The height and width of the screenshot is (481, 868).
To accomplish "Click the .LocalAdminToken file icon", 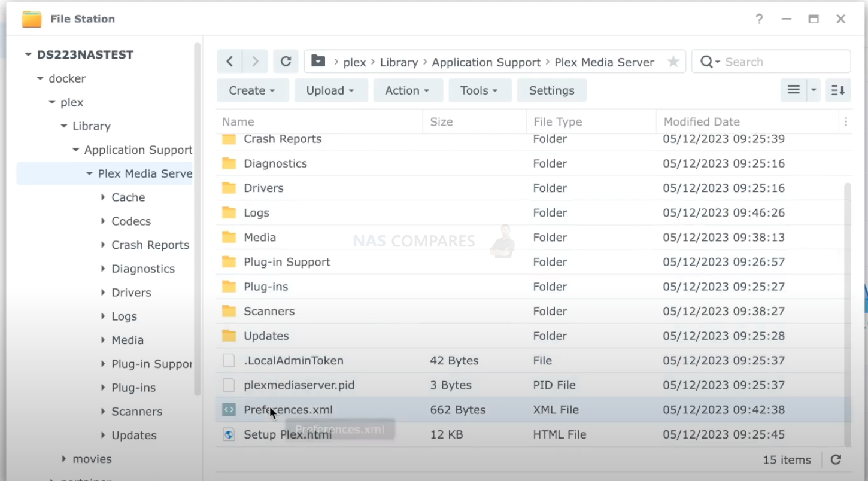I will 229,361.
